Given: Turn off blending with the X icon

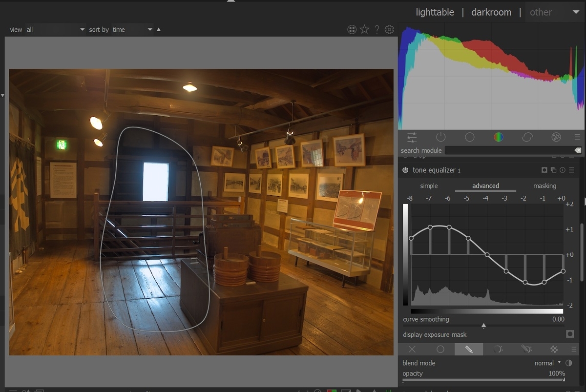Looking at the screenshot, I should pos(412,349).
